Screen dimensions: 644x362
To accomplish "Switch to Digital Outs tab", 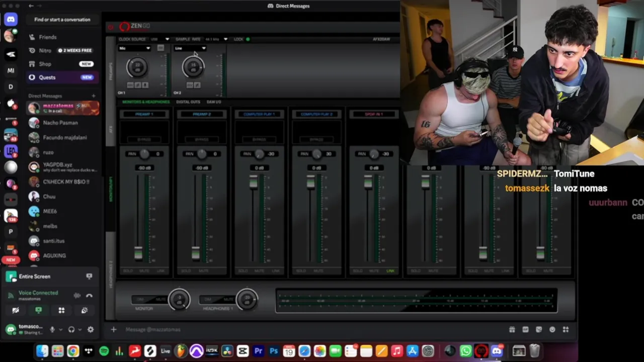I will (x=188, y=102).
